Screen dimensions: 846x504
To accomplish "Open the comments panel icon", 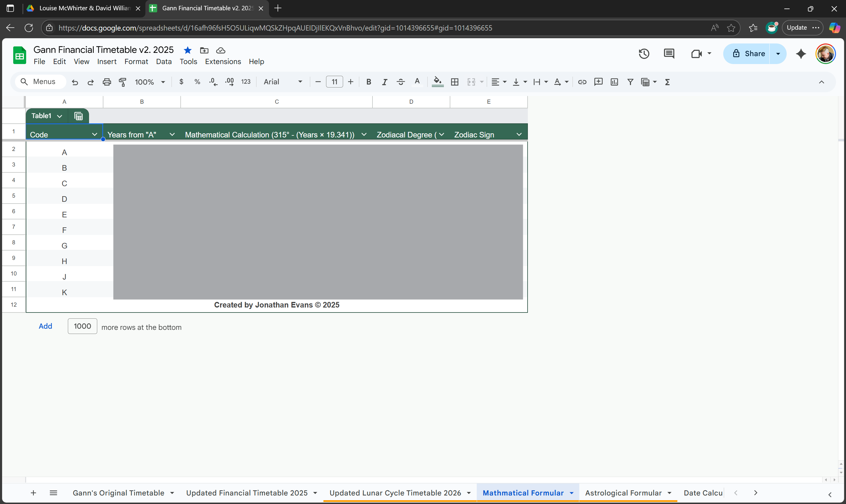I will [x=669, y=54].
